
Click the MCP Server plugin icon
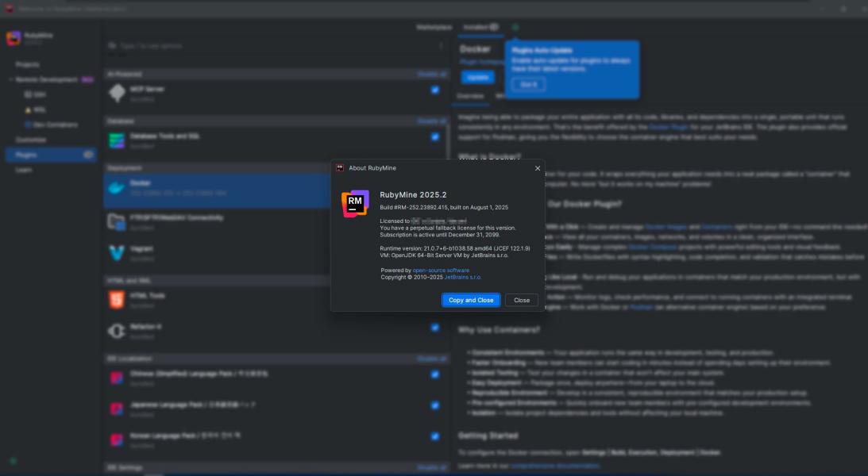[x=117, y=94]
